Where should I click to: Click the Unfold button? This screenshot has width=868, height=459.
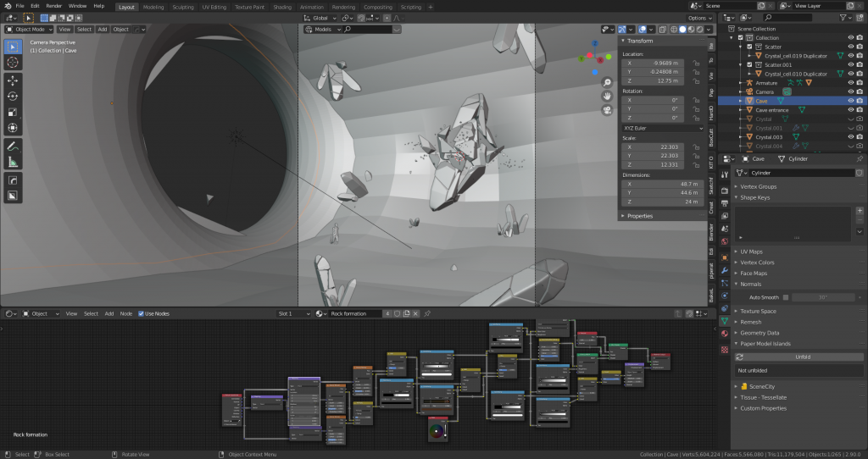[x=802, y=357]
